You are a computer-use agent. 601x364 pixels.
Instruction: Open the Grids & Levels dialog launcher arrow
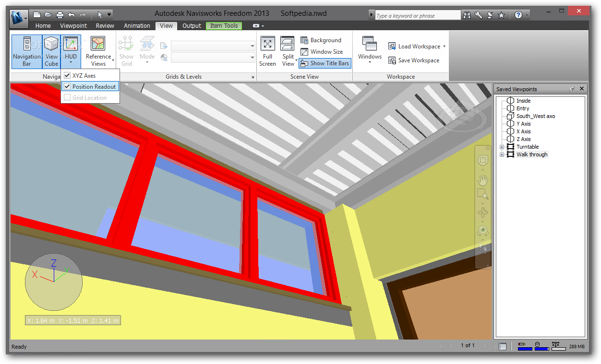[x=252, y=77]
